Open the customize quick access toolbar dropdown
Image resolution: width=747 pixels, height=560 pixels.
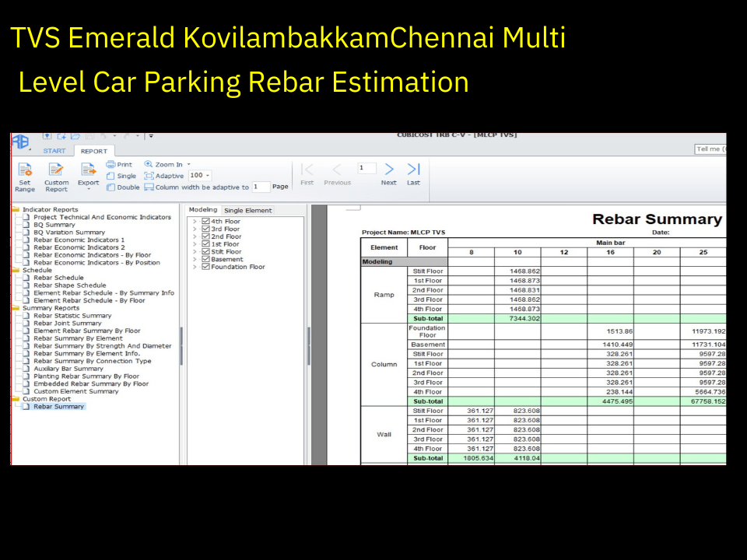(x=151, y=136)
